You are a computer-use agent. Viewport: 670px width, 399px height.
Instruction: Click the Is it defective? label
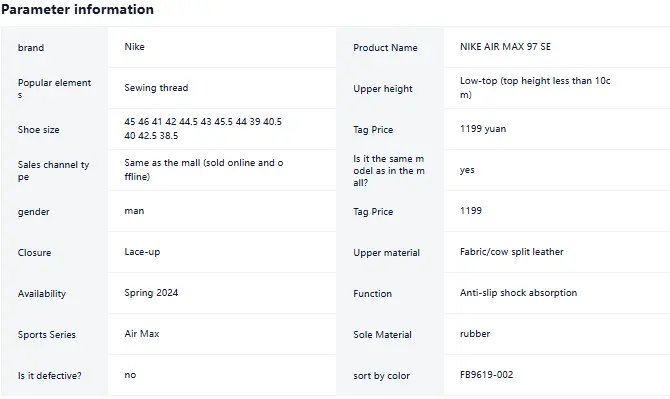tap(50, 376)
